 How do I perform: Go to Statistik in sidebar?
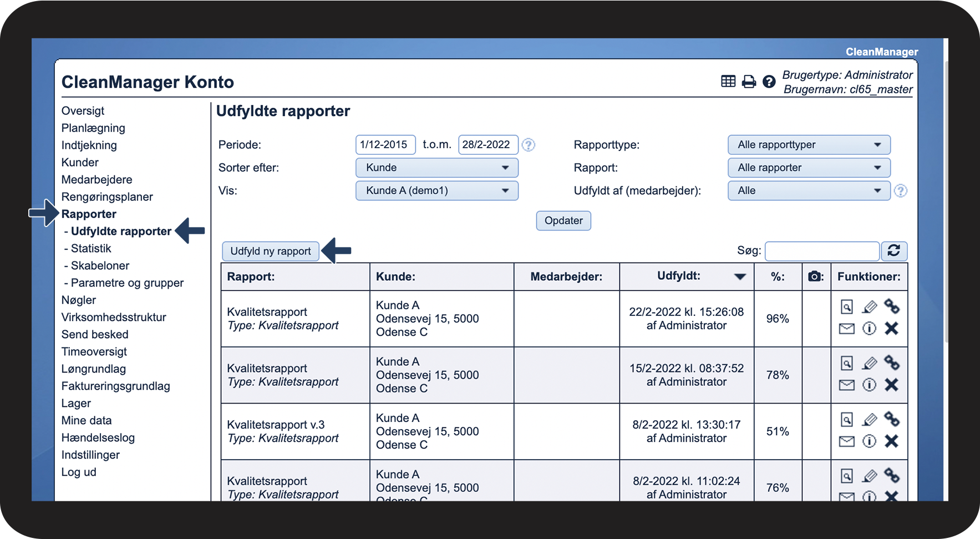pos(91,248)
